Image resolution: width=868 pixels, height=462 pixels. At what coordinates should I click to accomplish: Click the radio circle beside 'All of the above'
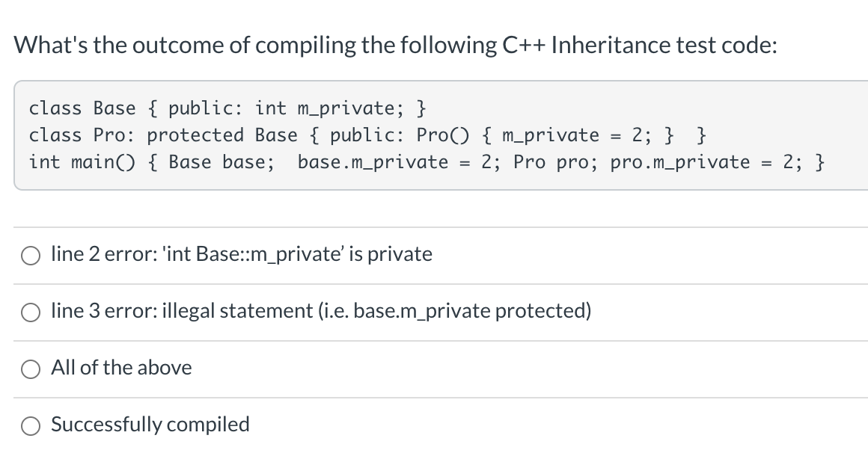[31, 369]
